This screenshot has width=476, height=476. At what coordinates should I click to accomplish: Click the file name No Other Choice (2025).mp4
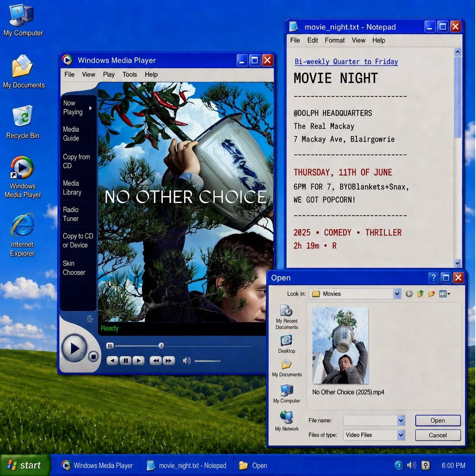[348, 392]
